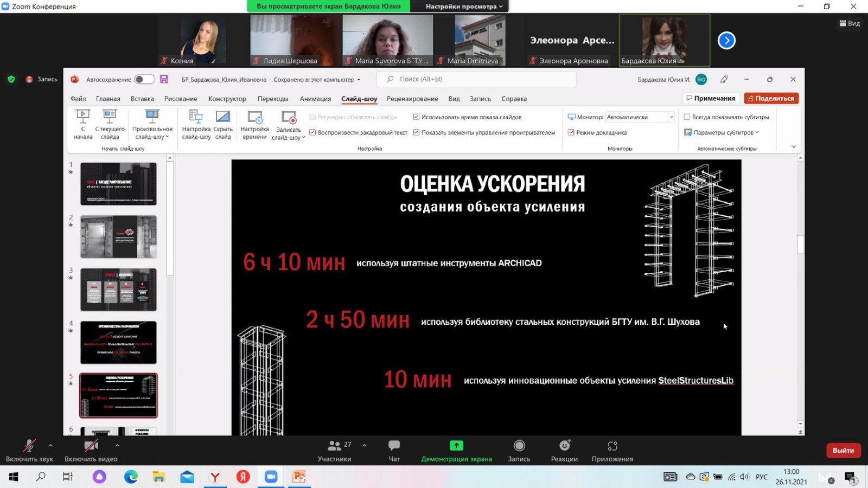Click Выйти button in Zoom

coord(843,450)
